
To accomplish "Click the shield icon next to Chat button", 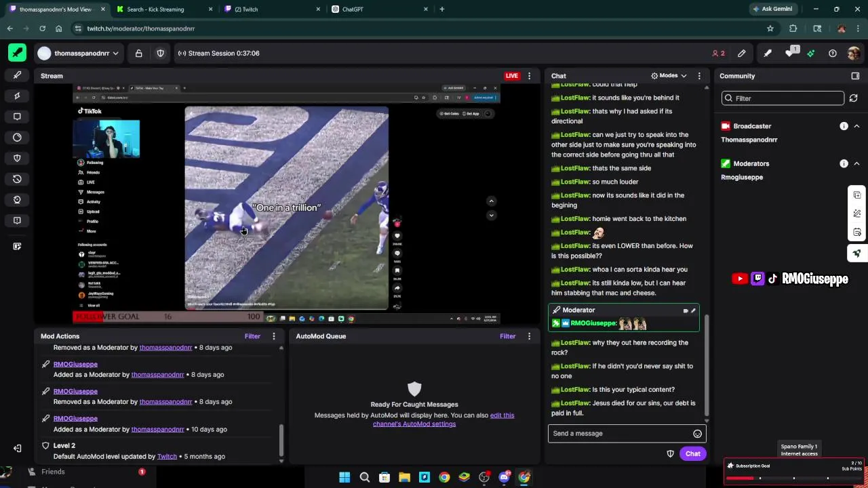I will pos(670,453).
